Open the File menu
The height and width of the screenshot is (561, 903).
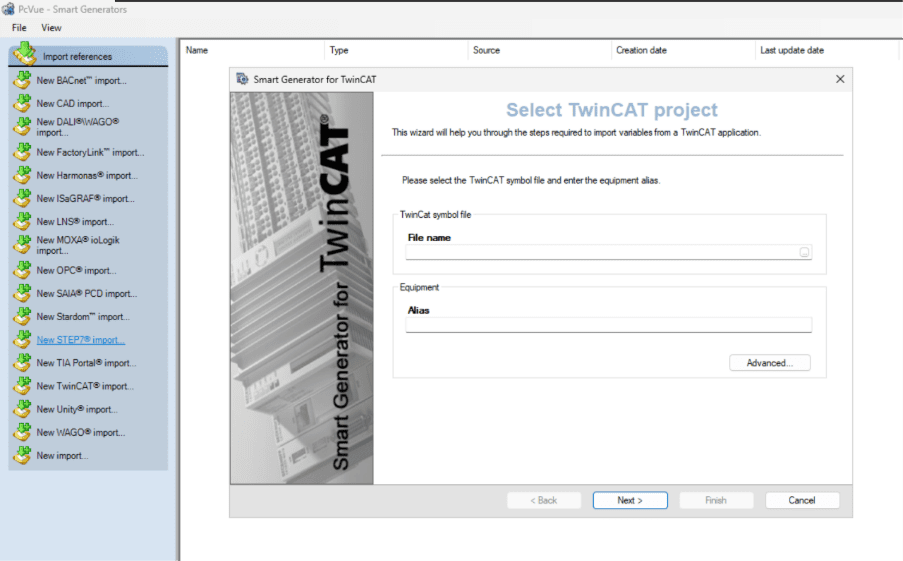(x=19, y=28)
